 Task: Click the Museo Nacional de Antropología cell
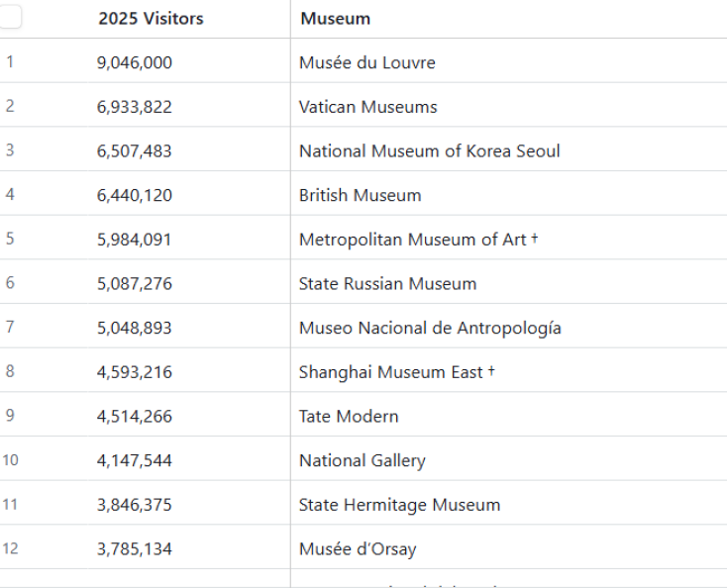[431, 328]
